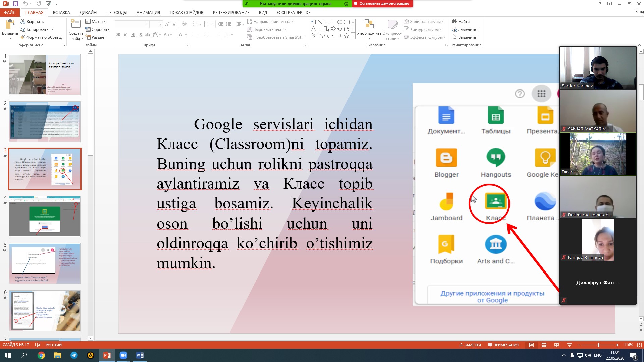Expand the Заменить replace dropdown arrow
Screen dimensions: 644x362
pos(480,29)
